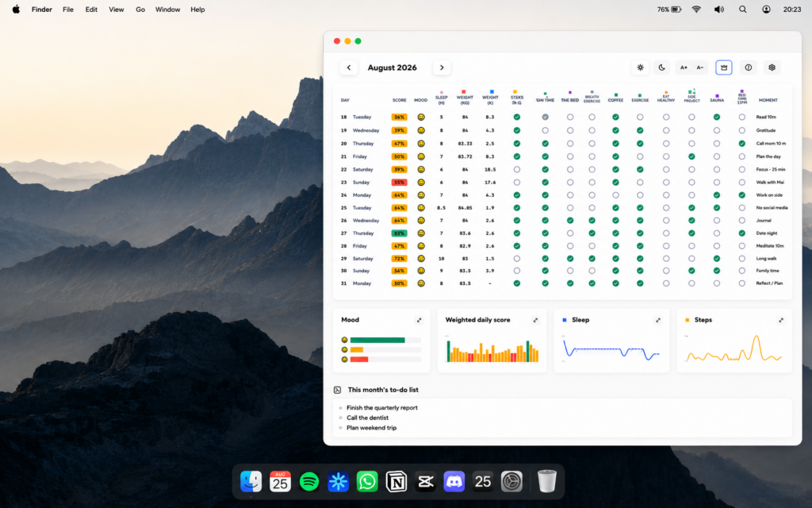This screenshot has width=812, height=508.
Task: Open WhatsApp from the dock
Action: pos(367,482)
